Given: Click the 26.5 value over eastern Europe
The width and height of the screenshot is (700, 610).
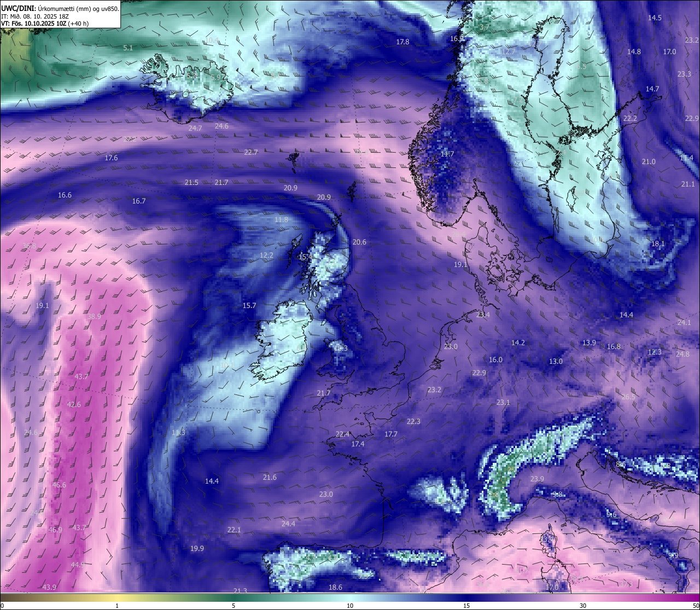Looking at the screenshot, I should pos(629,397).
